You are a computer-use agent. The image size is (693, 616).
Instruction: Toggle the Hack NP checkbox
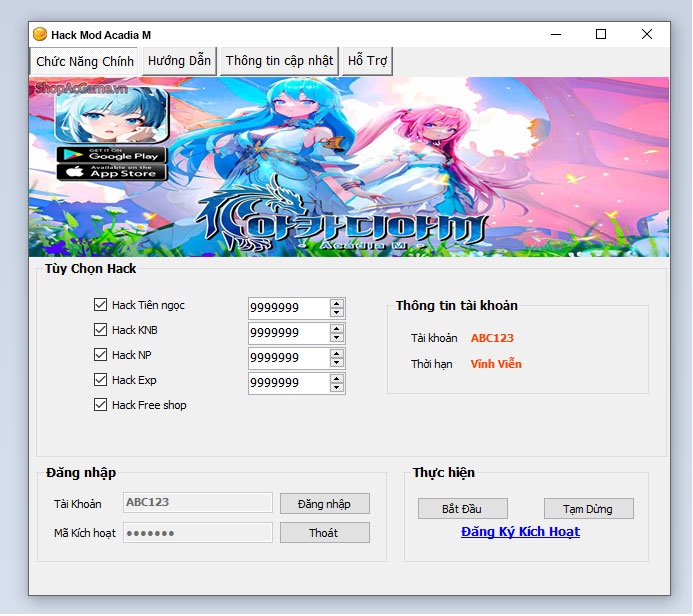tap(100, 354)
